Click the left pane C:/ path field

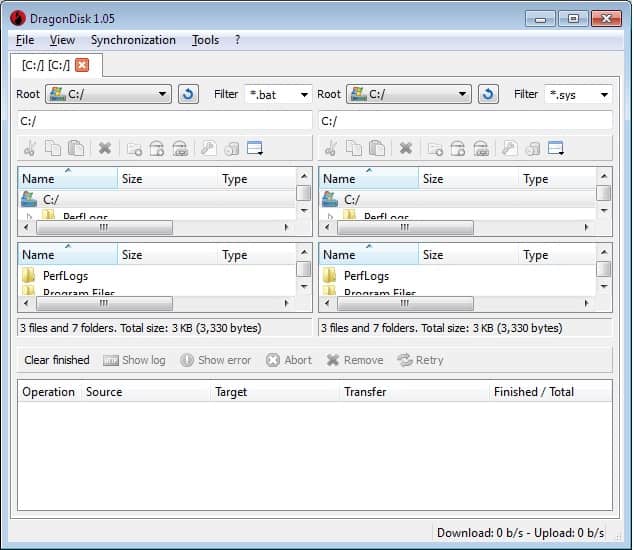click(x=165, y=121)
